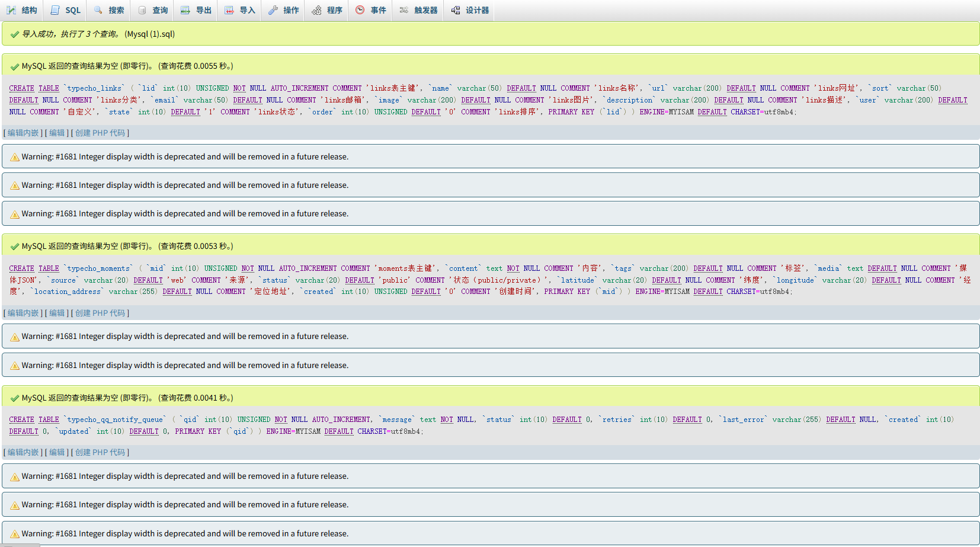Click the CREATE keyword before typecho_links
The height and width of the screenshot is (547, 980).
21,88
